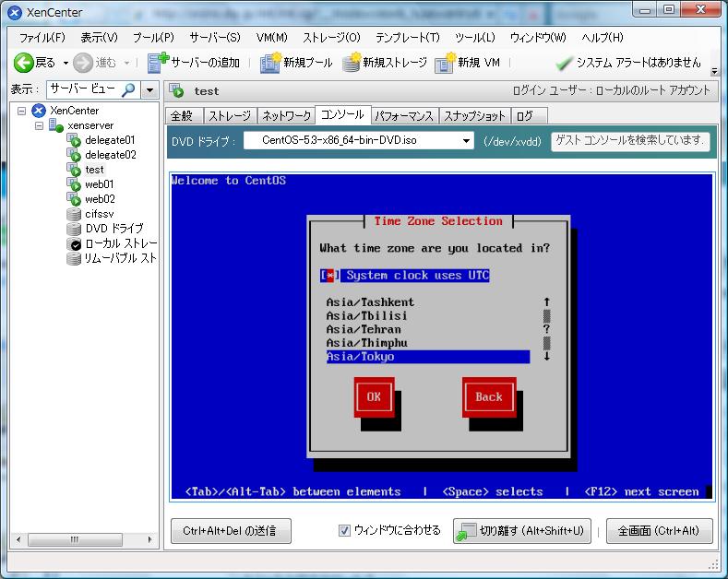Switch to the スナップショット tab
Image resolution: width=728 pixels, height=579 pixels.
pos(474,115)
